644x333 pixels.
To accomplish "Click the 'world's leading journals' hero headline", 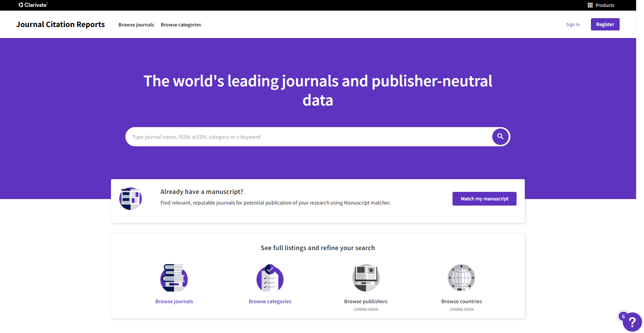I will [x=318, y=91].
